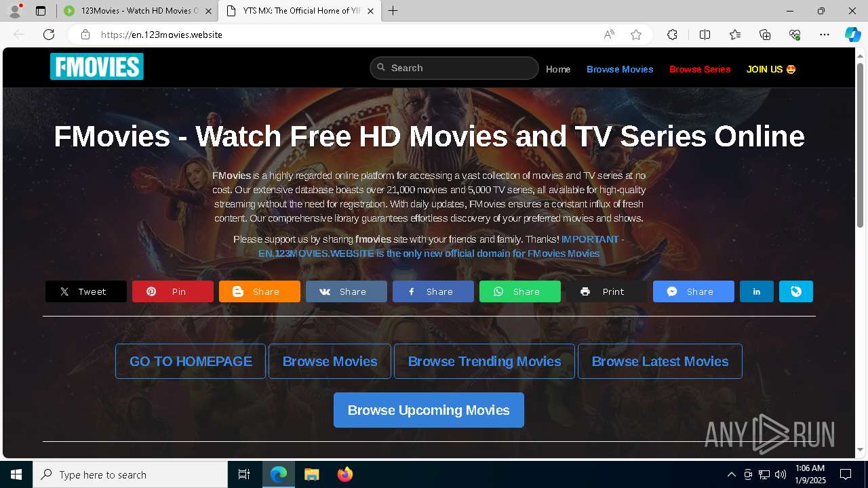Switch to the YTS MX browser tab

tap(301, 11)
